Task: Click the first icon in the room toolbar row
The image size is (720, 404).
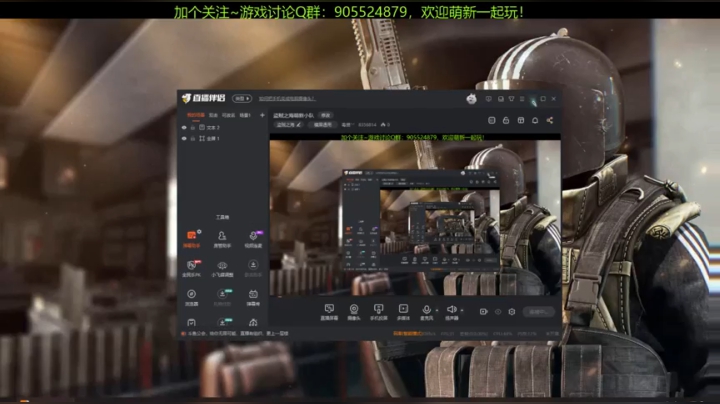Action: click(491, 120)
